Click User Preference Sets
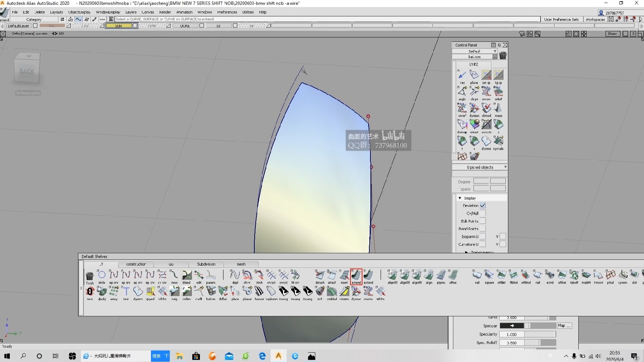Screen dimensions: 644x362 [x=561, y=19]
